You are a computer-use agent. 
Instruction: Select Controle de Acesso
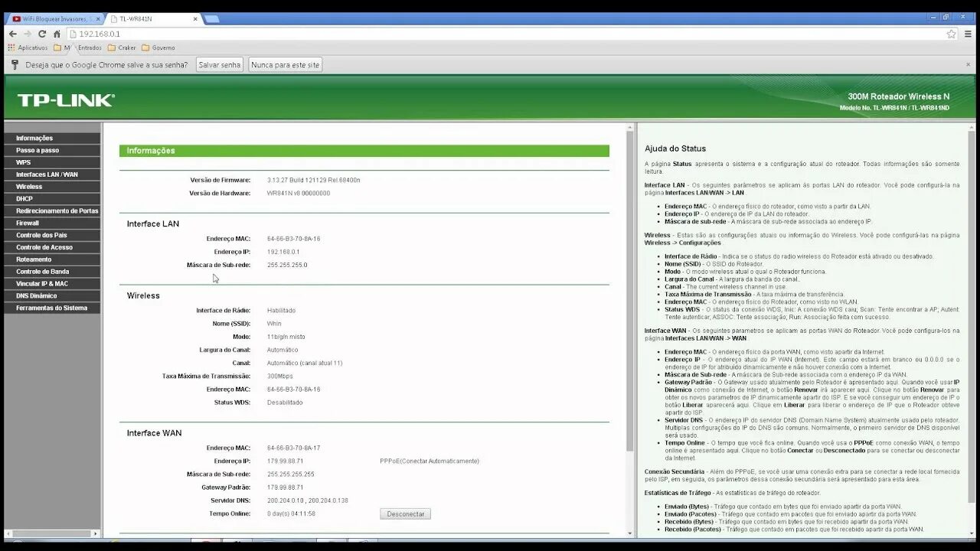pyautogui.click(x=52, y=247)
